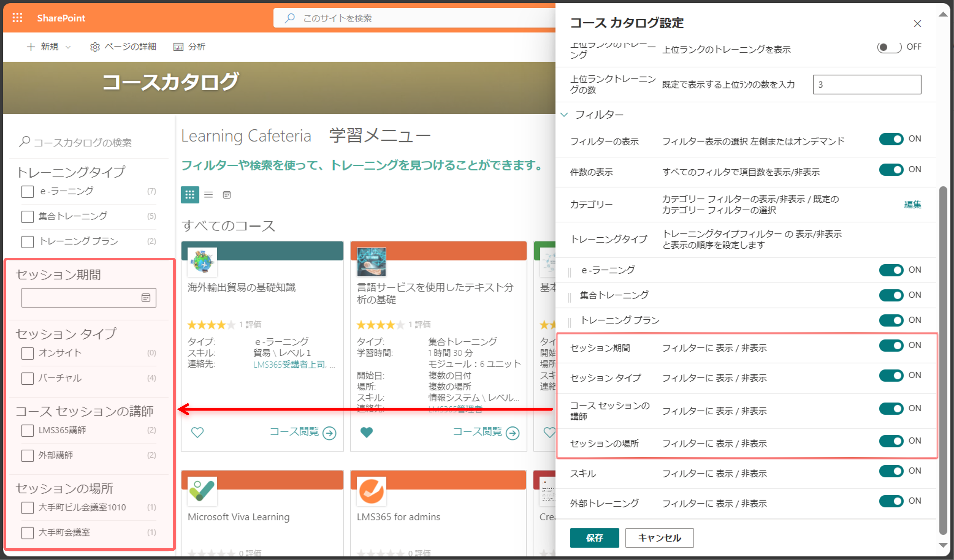Switch to the grid tile view icon
The width and height of the screenshot is (954, 560).
coord(190,195)
